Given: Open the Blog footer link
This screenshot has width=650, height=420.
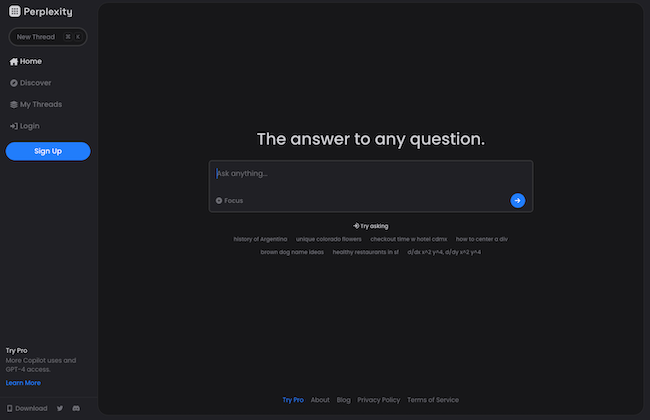Looking at the screenshot, I should tap(343, 400).
